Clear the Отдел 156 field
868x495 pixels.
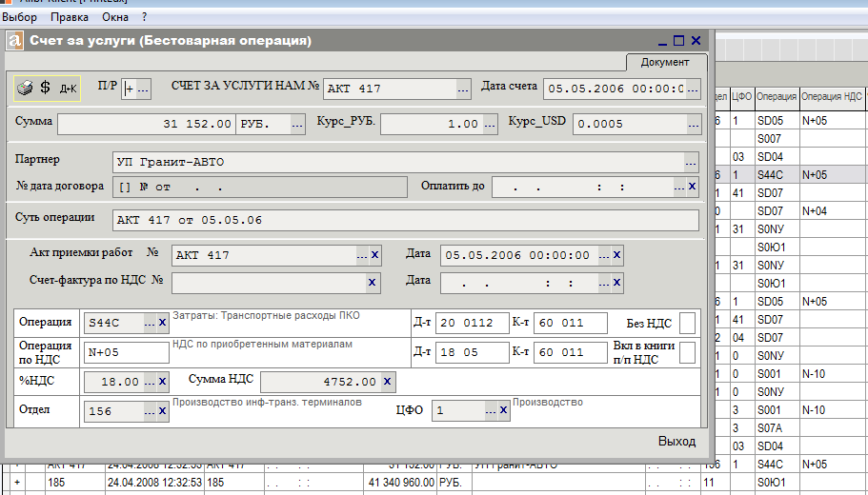coord(162,411)
